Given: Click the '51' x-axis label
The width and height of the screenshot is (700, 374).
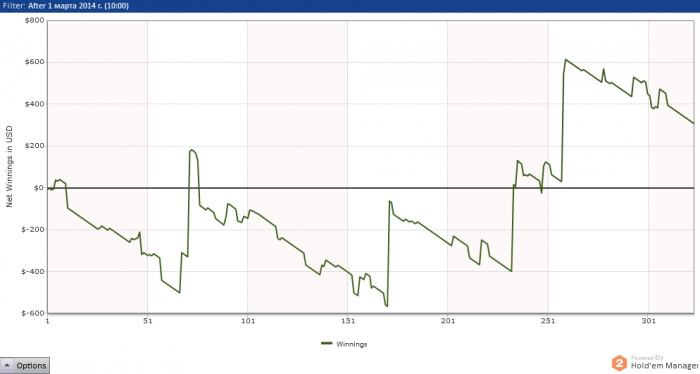Looking at the screenshot, I should pyautogui.click(x=148, y=321).
